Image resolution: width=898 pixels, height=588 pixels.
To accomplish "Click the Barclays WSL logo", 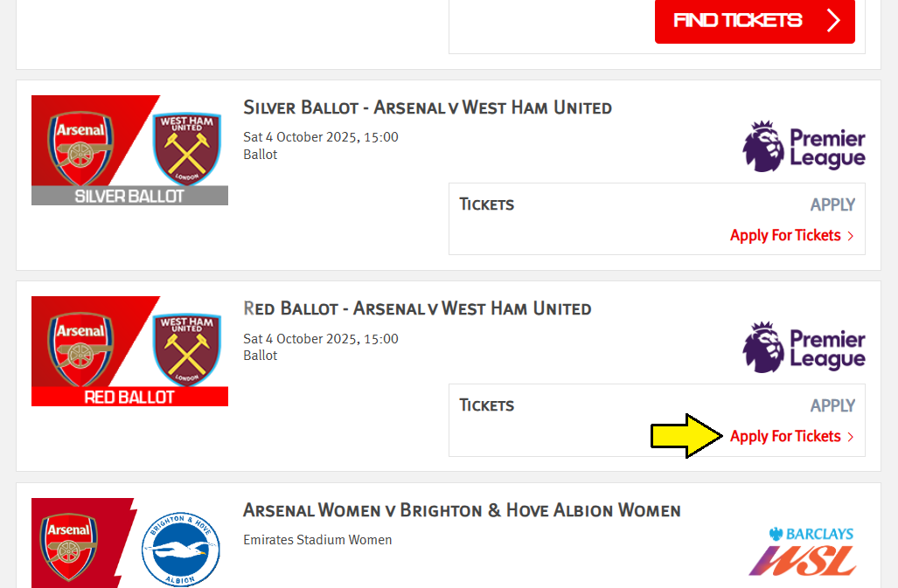I will tap(801, 551).
